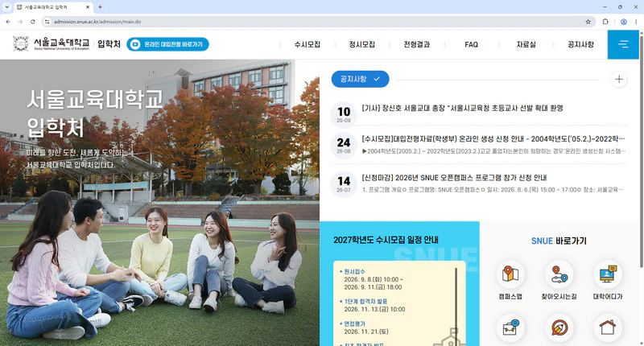Screen dimensions: 644x346
Task: Open the 정시모집 menu
Action: [x=361, y=44]
